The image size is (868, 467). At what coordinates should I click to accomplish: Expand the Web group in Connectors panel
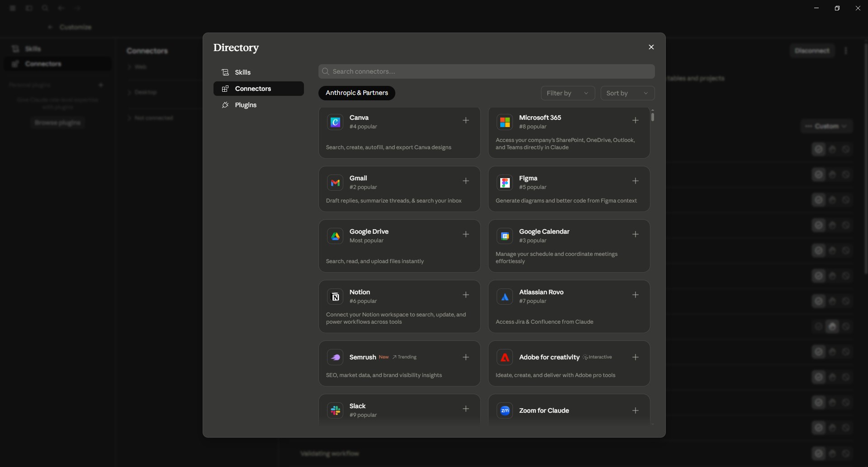pos(137,67)
